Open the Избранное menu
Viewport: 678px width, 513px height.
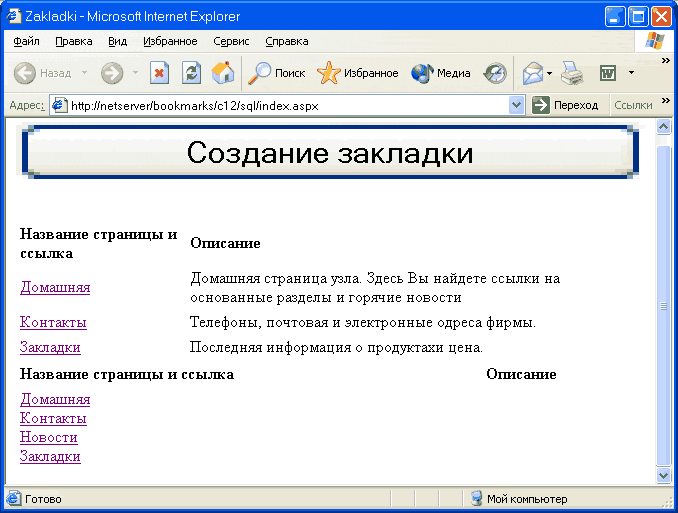pos(170,41)
